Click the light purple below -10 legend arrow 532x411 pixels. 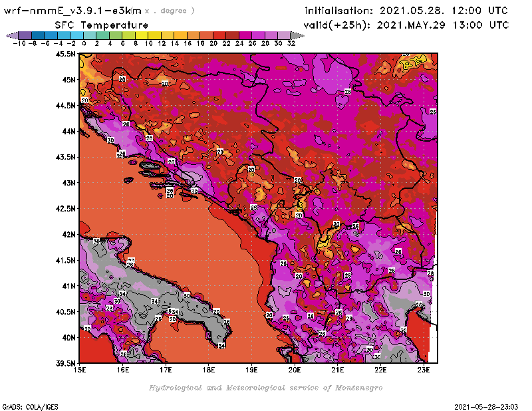12,35
